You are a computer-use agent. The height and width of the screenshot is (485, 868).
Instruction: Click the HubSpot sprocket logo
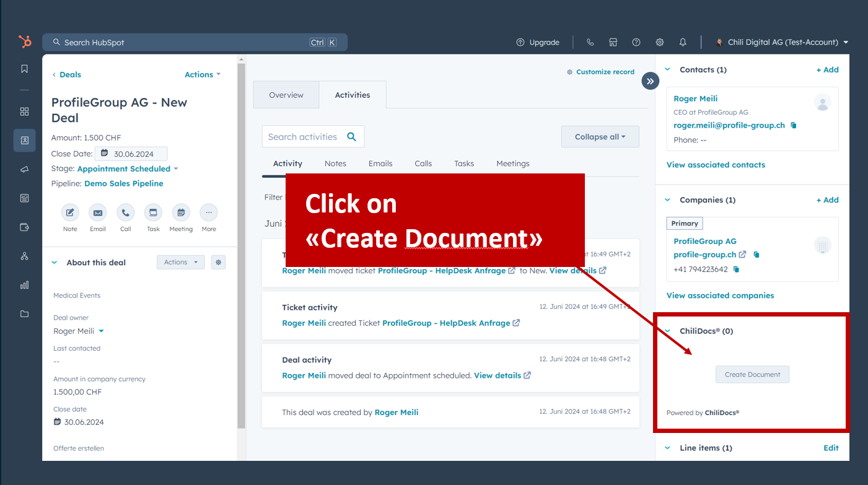tap(25, 42)
